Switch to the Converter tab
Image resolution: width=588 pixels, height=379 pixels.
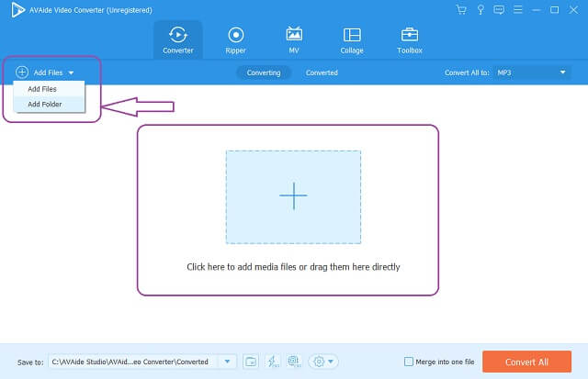178,39
